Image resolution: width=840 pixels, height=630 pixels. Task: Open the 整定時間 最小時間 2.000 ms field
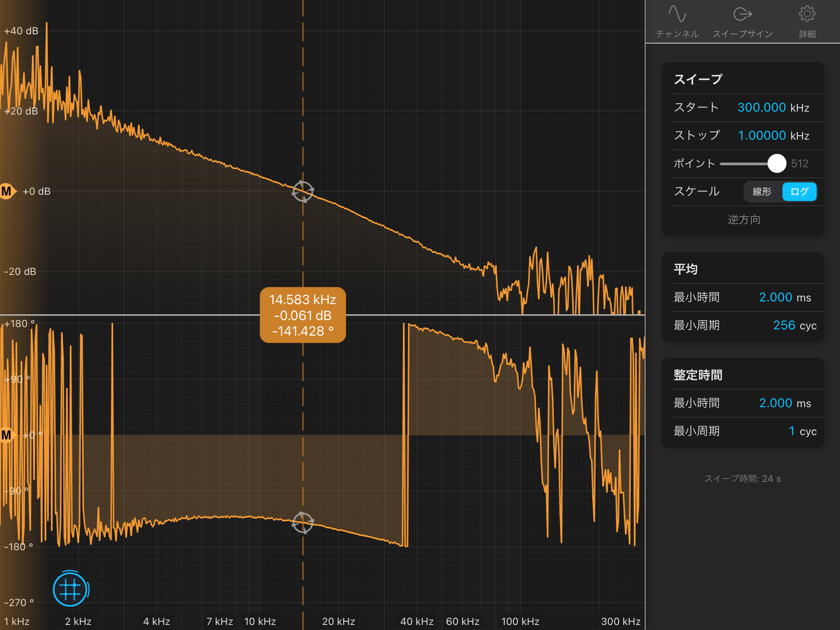(x=775, y=403)
